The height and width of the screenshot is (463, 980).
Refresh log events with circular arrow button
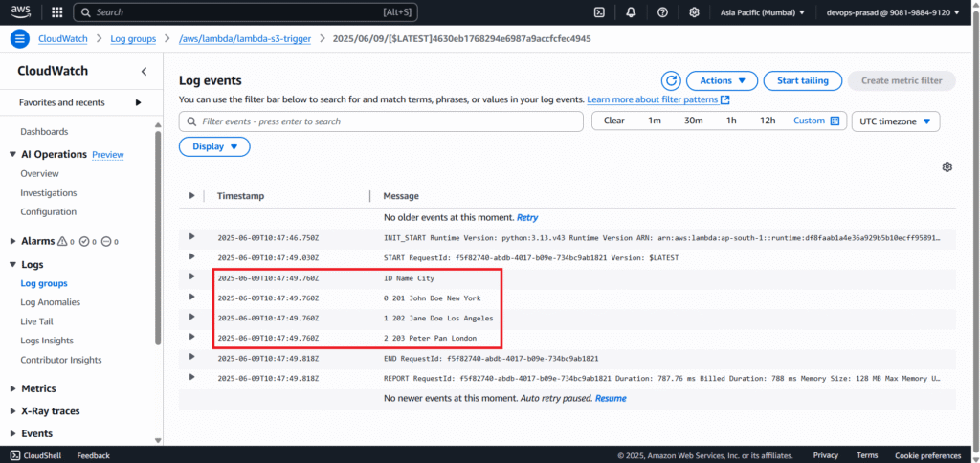(671, 80)
